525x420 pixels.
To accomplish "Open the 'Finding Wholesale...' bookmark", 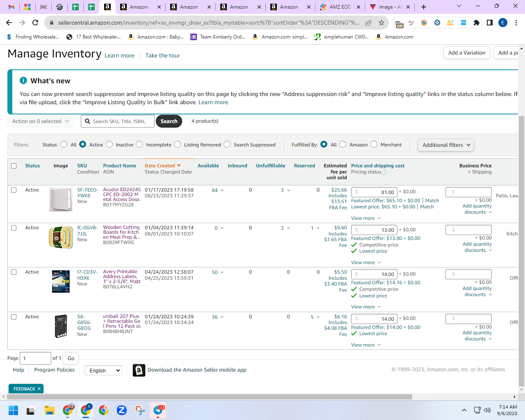I will [x=33, y=37].
